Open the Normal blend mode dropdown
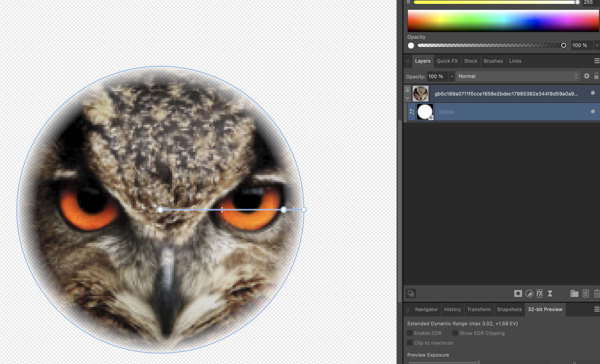The image size is (600, 364). [x=518, y=76]
